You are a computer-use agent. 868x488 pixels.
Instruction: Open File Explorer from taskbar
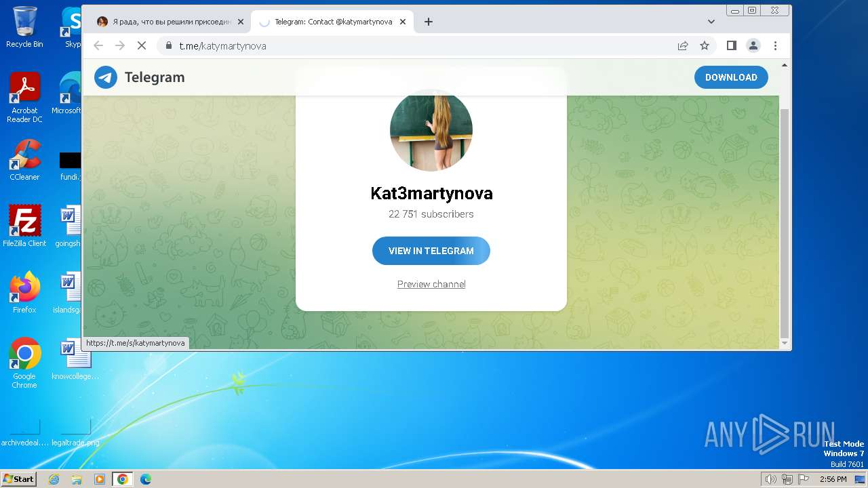[x=77, y=479]
